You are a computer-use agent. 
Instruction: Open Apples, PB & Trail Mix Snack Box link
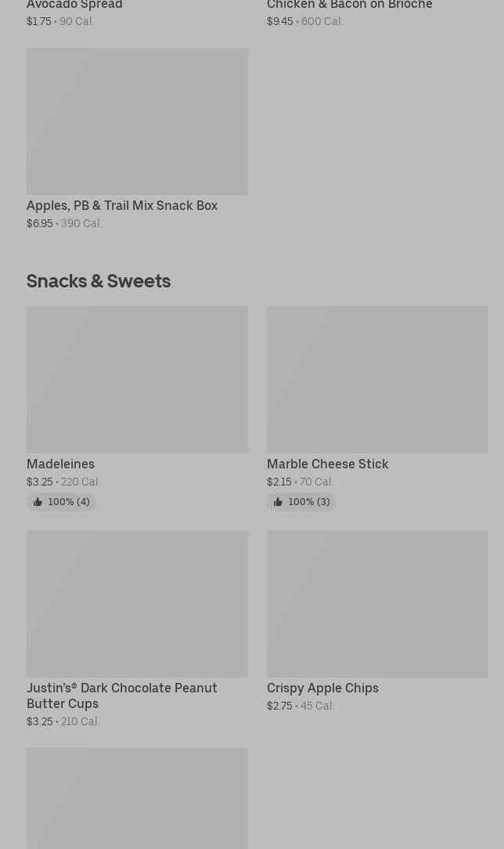(122, 206)
